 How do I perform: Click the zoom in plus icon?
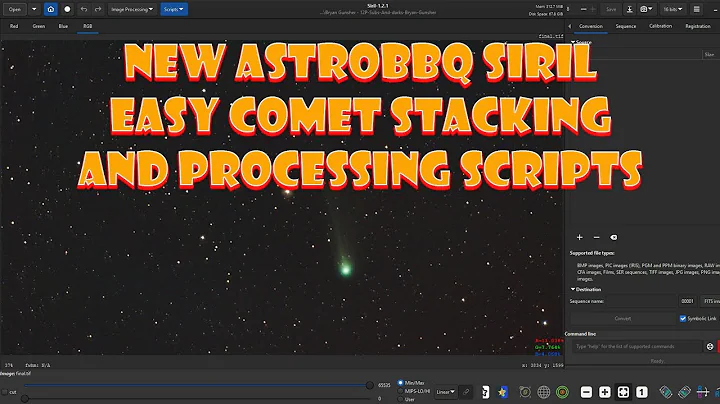[605, 392]
